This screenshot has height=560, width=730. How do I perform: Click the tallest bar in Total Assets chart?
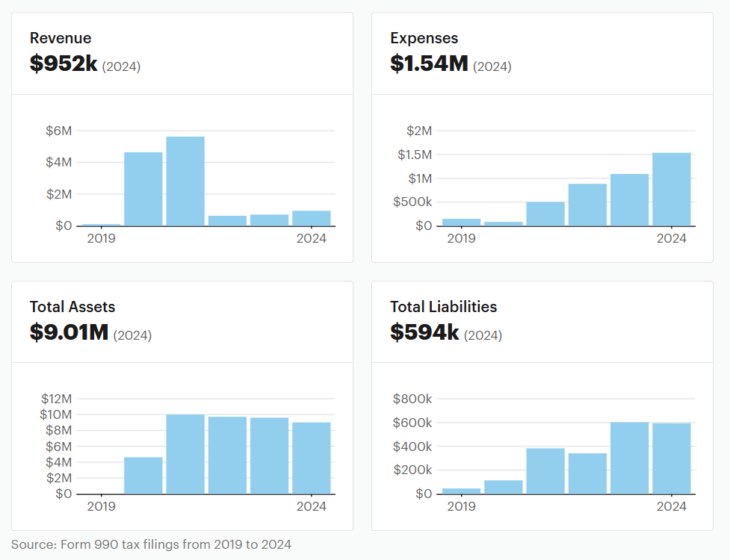pyautogui.click(x=185, y=454)
